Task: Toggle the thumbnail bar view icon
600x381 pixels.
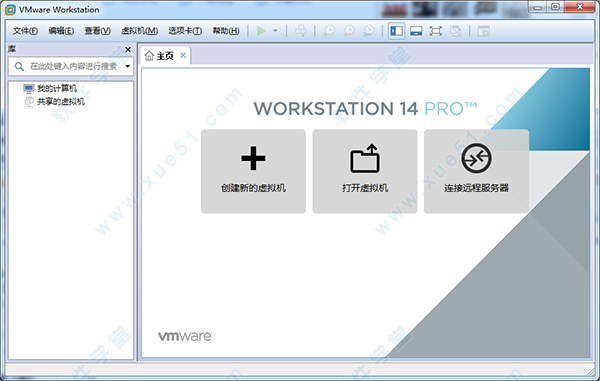Action: [x=416, y=31]
